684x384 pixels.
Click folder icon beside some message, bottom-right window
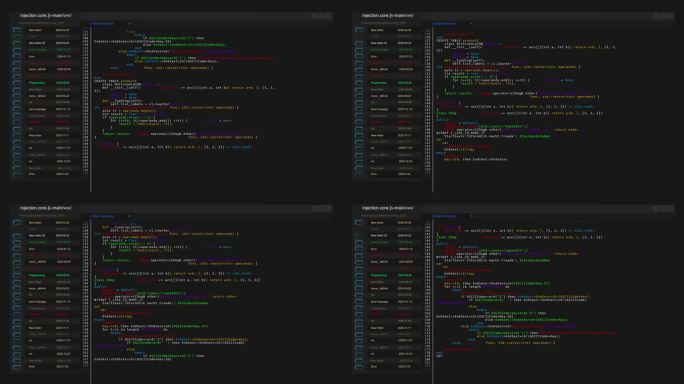[x=359, y=302]
